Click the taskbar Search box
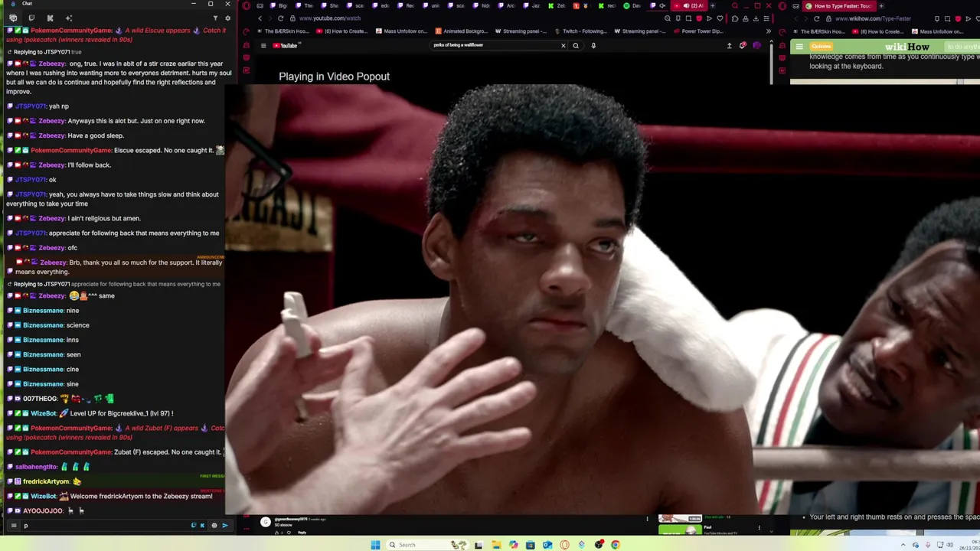This screenshot has height=551, width=980. pos(427,545)
